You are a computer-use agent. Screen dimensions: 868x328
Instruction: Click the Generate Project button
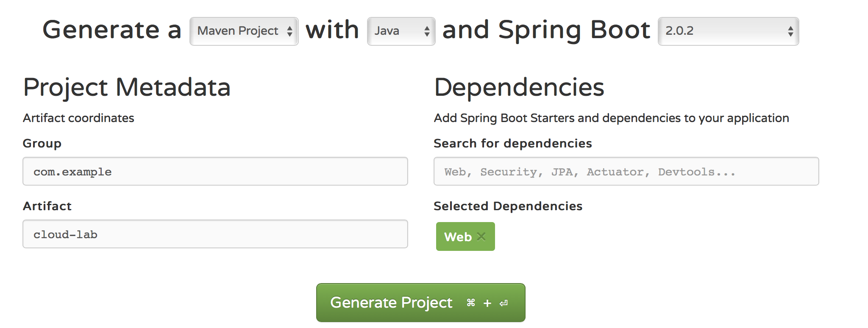pyautogui.click(x=420, y=303)
